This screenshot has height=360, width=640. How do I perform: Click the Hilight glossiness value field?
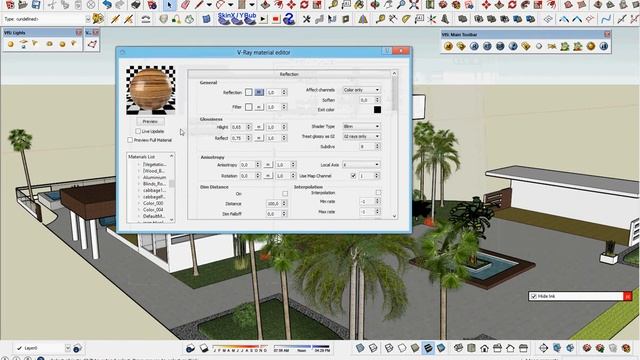click(x=238, y=127)
